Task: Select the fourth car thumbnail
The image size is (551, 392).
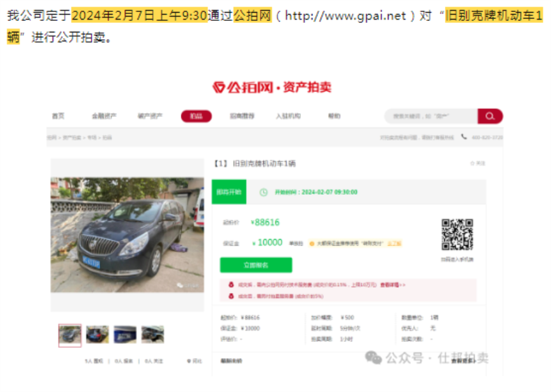Action: click(x=152, y=334)
